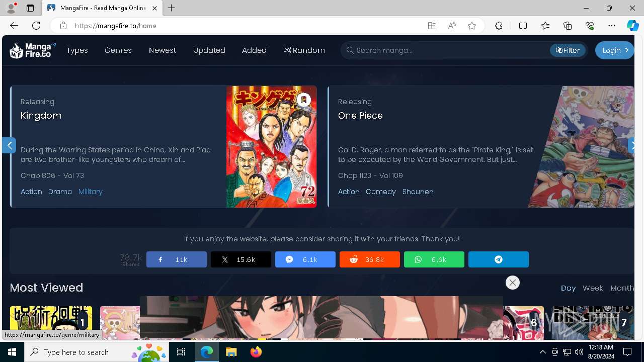Open the Genres menu
This screenshot has height=362, width=644.
118,50
